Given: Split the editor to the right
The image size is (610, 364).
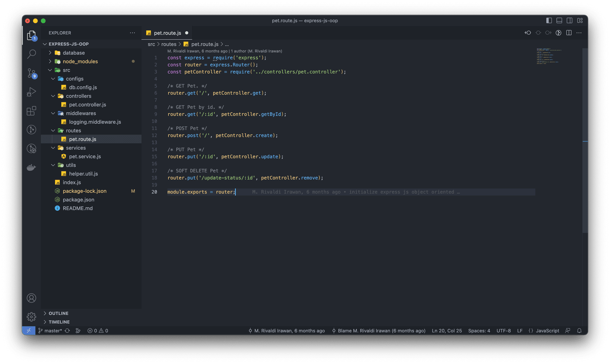Looking at the screenshot, I should point(569,33).
